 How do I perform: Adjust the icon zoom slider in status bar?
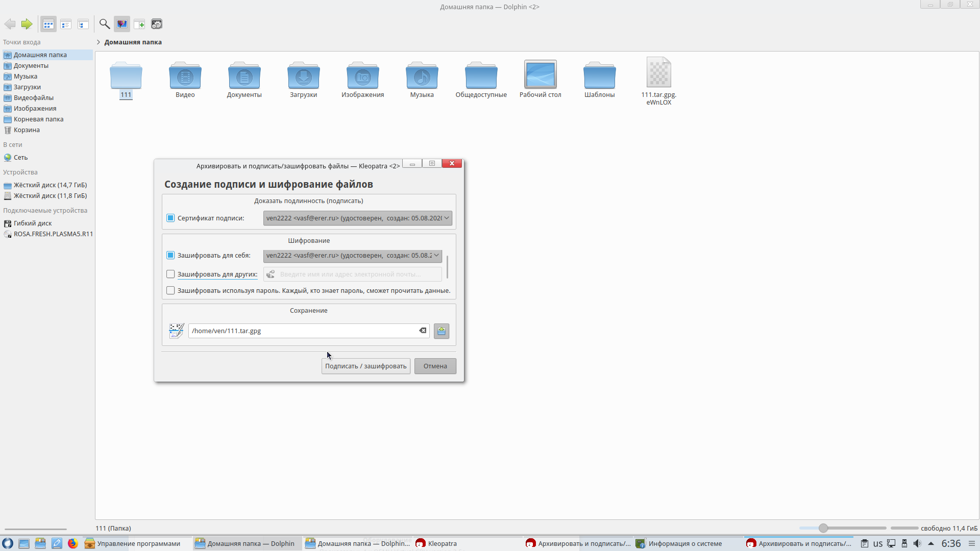[823, 528]
